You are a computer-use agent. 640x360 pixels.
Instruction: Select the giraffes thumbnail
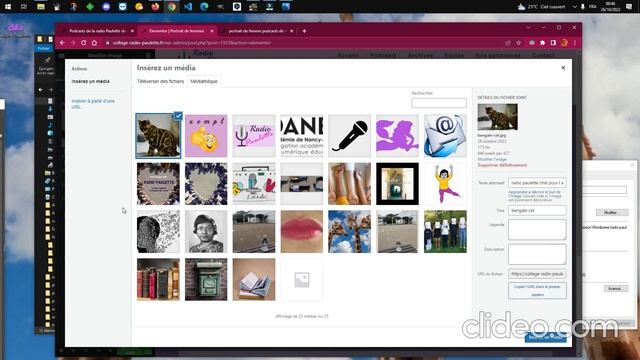[x=349, y=231]
